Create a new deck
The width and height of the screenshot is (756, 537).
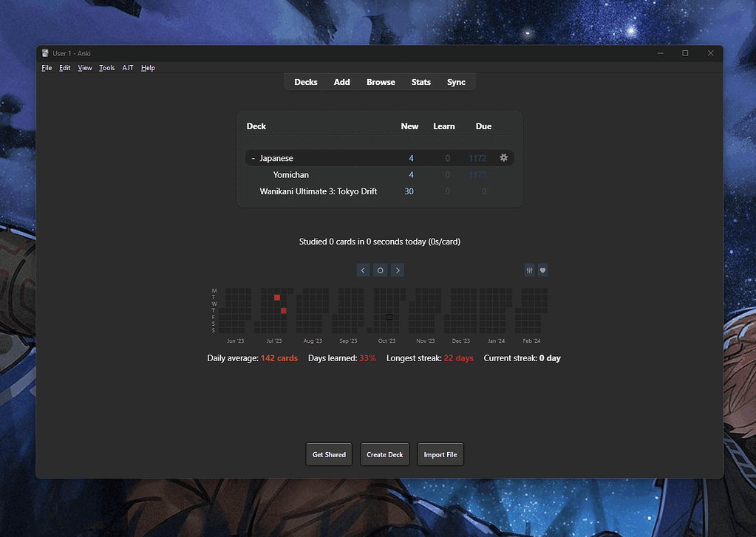click(384, 454)
